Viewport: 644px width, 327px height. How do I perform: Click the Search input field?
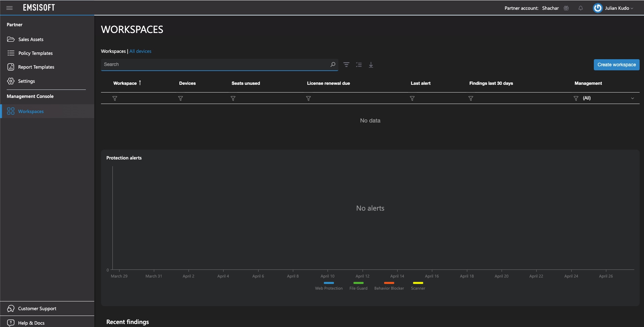[x=215, y=65]
